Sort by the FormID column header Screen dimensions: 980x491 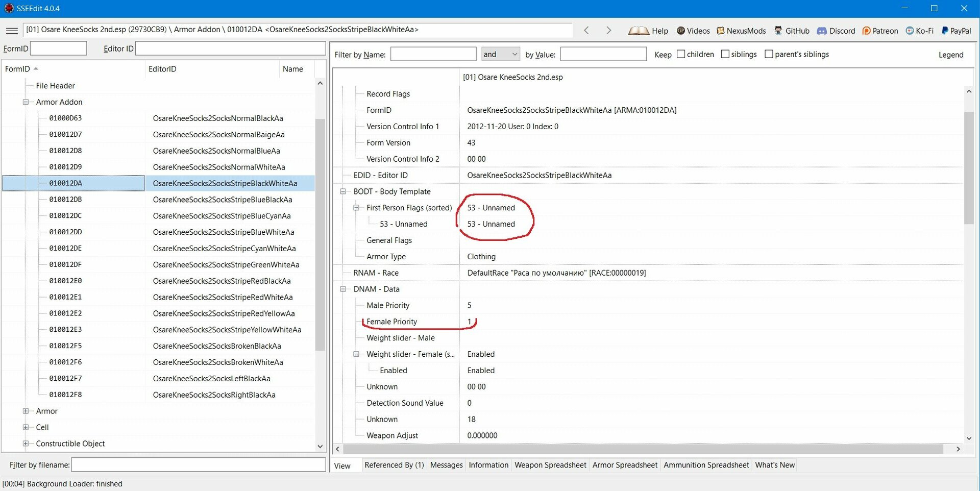pos(73,69)
